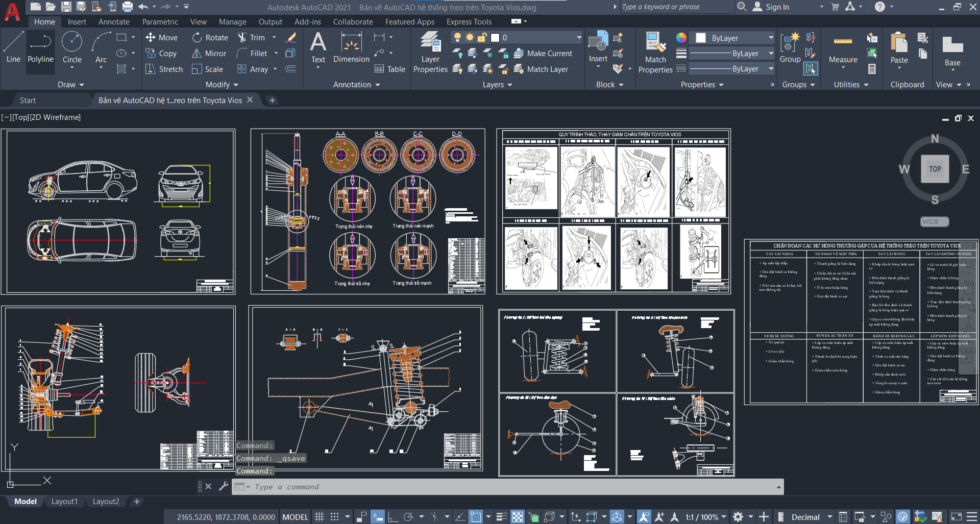
Task: Click the Move tool
Action: (162, 37)
